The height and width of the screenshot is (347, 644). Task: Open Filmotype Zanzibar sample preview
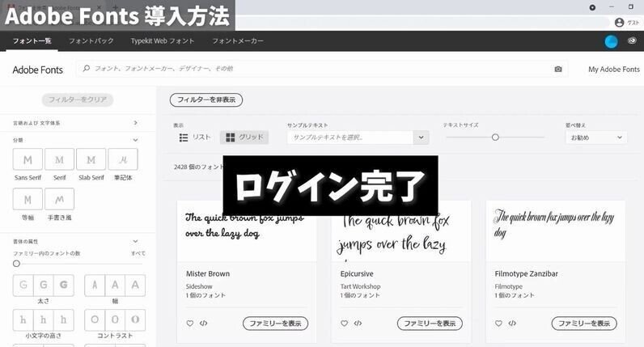555,231
